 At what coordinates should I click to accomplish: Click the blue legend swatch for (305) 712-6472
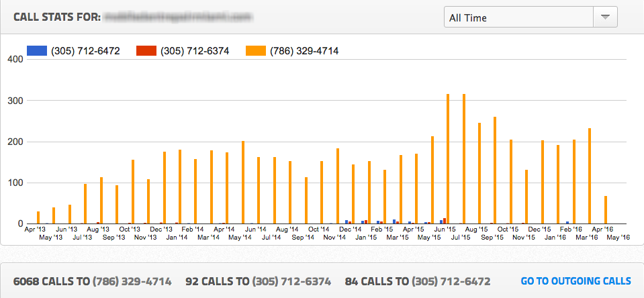pos(37,50)
